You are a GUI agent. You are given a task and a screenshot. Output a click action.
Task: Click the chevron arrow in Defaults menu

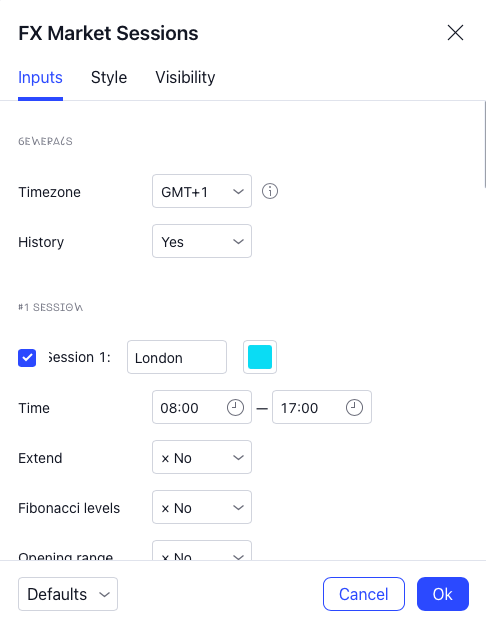(x=104, y=595)
